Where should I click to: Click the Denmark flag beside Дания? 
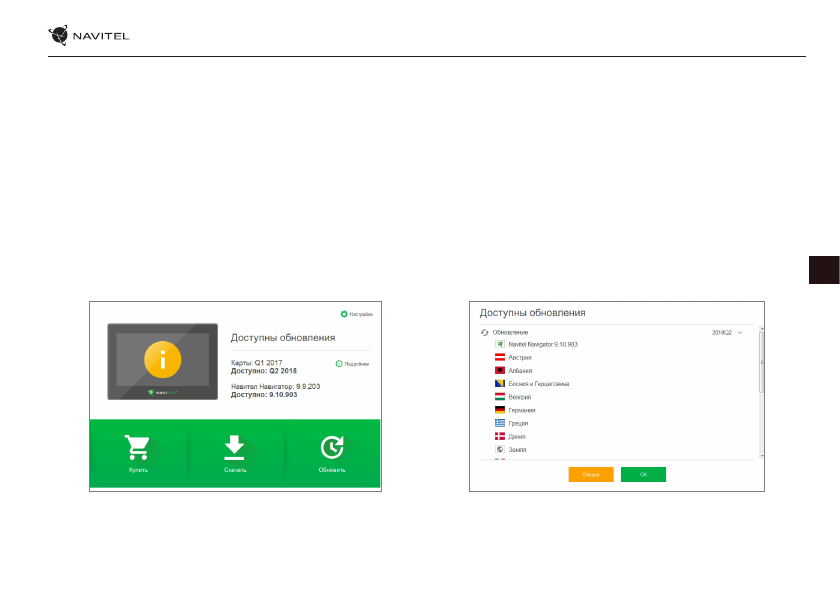pos(500,436)
